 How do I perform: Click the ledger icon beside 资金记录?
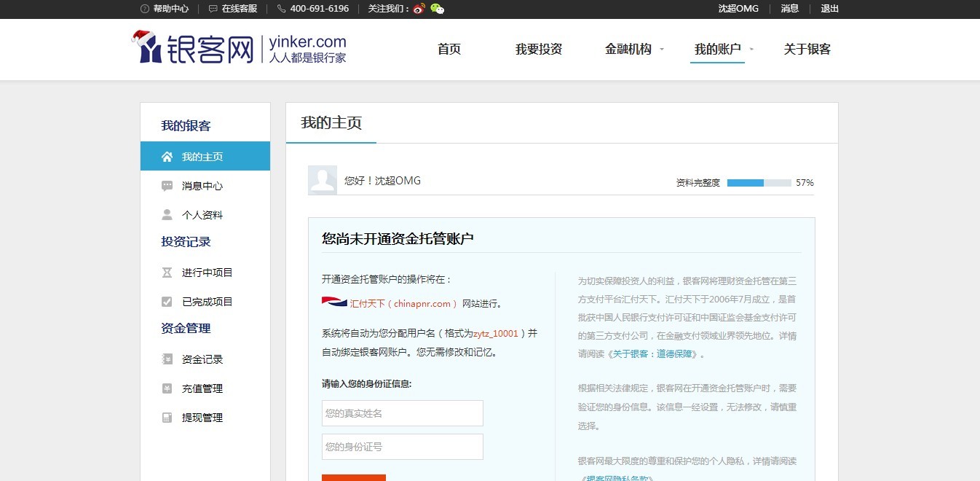tap(167, 359)
